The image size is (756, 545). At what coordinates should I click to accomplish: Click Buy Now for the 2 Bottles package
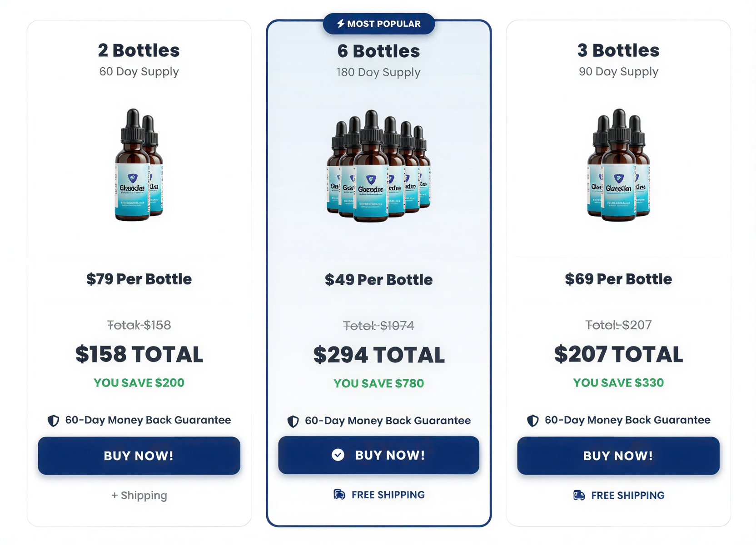[x=139, y=456]
